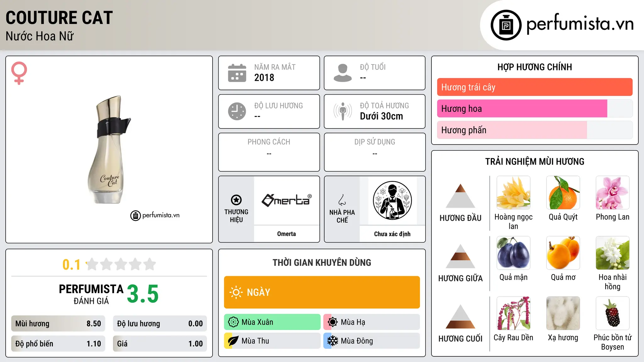Select the Mùa Hạ season bar
The width and height of the screenshot is (644, 362).
pyautogui.click(x=371, y=322)
